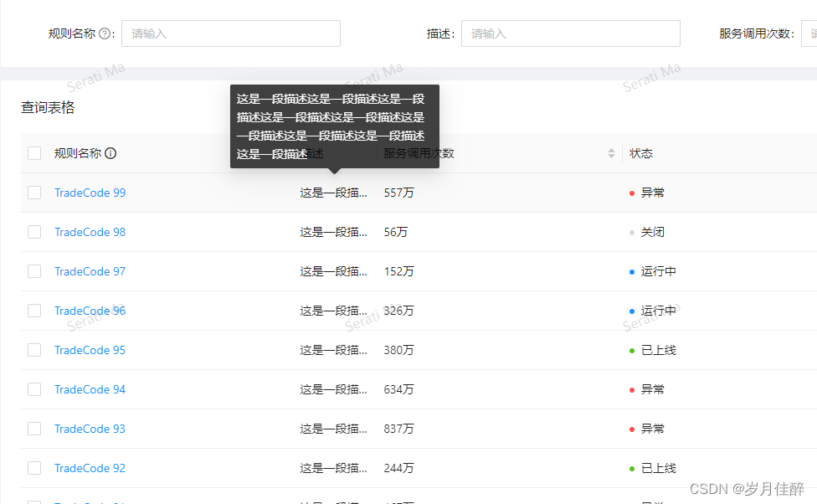The width and height of the screenshot is (817, 504).
Task: Click the 634万 call count cell
Action: [x=399, y=389]
